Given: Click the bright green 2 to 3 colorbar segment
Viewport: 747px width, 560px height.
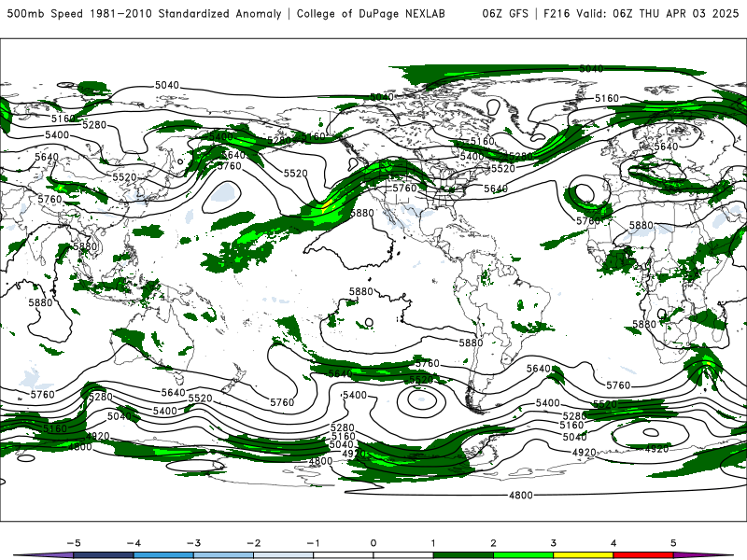Looking at the screenshot, I should point(523,555).
